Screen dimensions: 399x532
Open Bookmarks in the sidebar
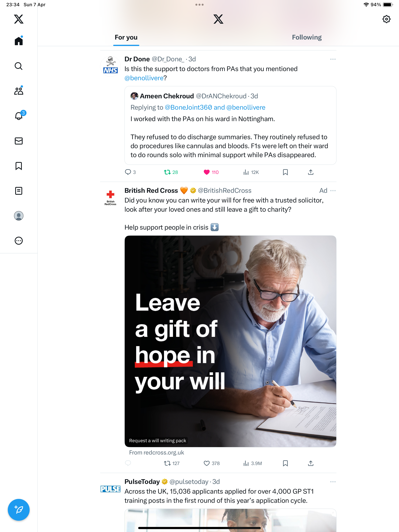tap(19, 166)
